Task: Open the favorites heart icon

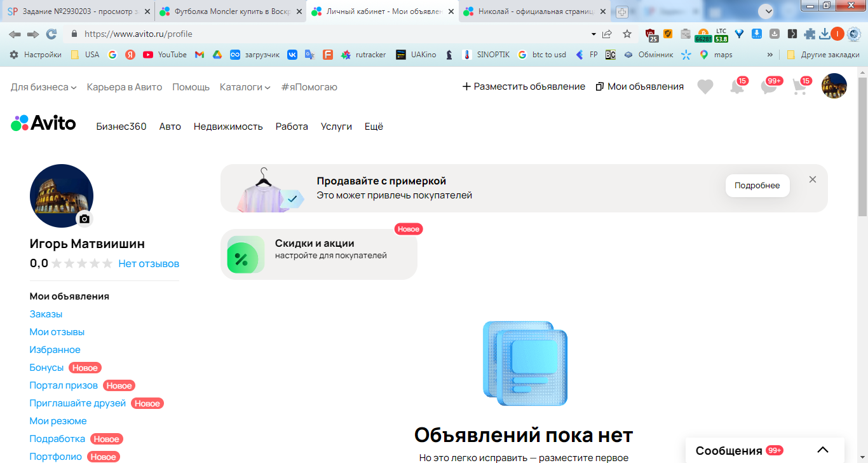Action: click(705, 86)
